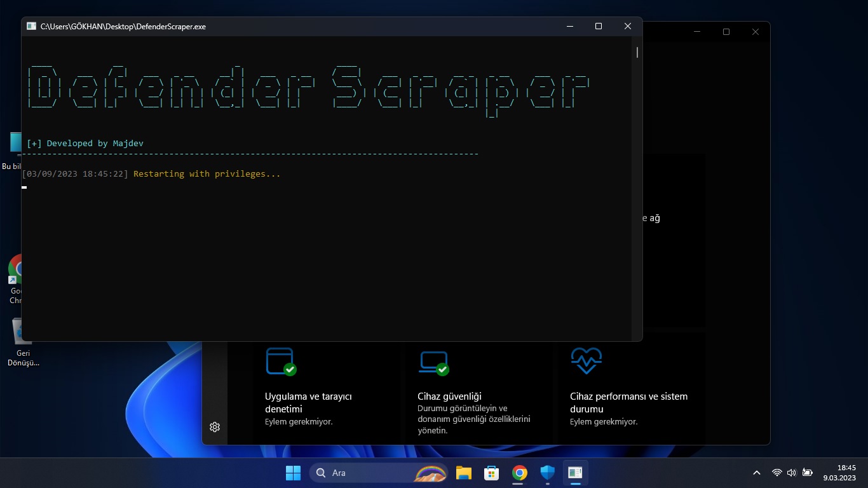The height and width of the screenshot is (488, 868).
Task: Click the '[03/09/2023 18:45:22]' timestamp
Action: (x=75, y=174)
